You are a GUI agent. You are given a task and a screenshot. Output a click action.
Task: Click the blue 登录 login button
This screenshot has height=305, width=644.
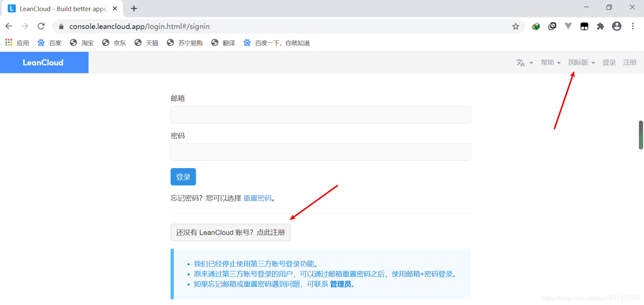(183, 177)
